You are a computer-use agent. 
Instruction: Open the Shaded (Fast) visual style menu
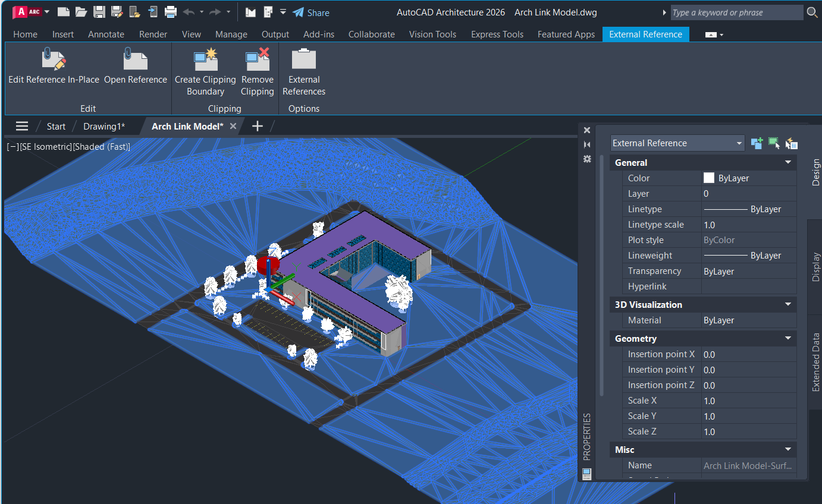pos(101,147)
